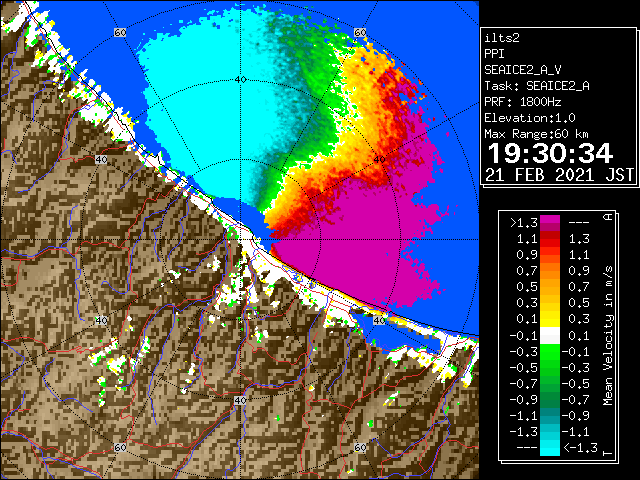Click the '-0.9' label in the legend's right column

pos(576,416)
